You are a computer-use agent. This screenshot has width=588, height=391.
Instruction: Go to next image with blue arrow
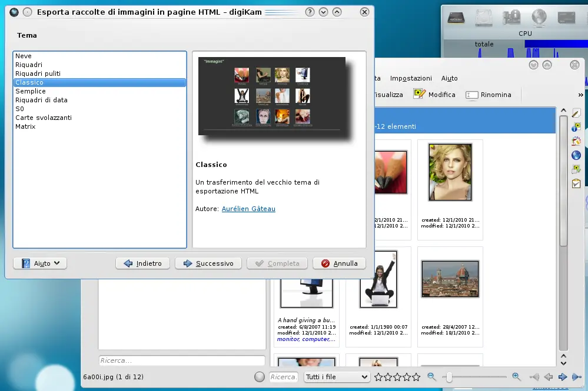point(563,377)
